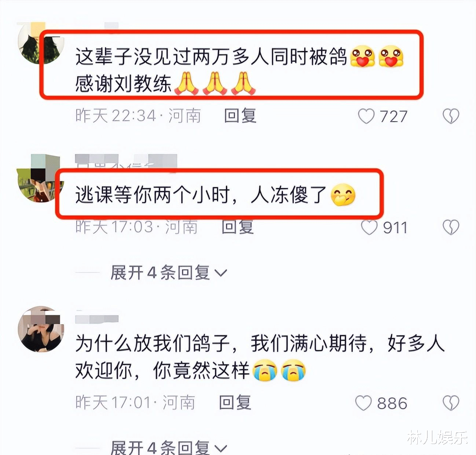The image size is (476, 455).
Task: Reply to the 昨天 17:01 comment
Action: [x=235, y=402]
